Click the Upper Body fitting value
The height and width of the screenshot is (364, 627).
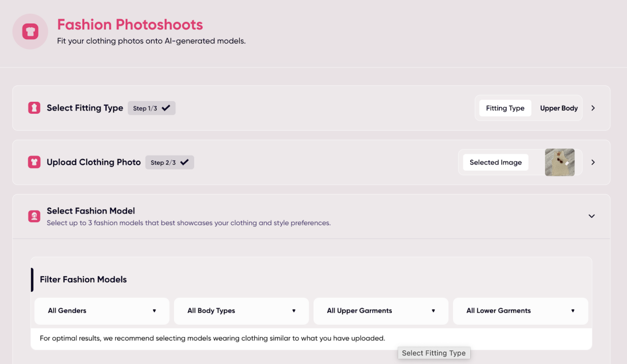558,108
